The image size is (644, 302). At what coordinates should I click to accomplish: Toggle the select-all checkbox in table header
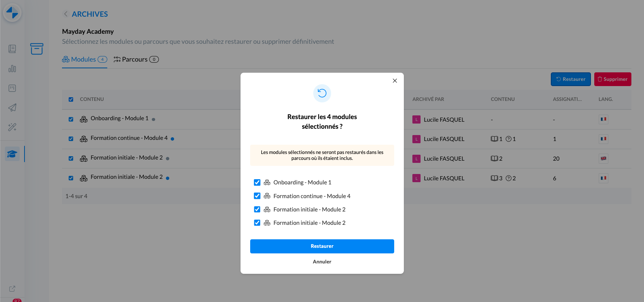click(x=71, y=99)
